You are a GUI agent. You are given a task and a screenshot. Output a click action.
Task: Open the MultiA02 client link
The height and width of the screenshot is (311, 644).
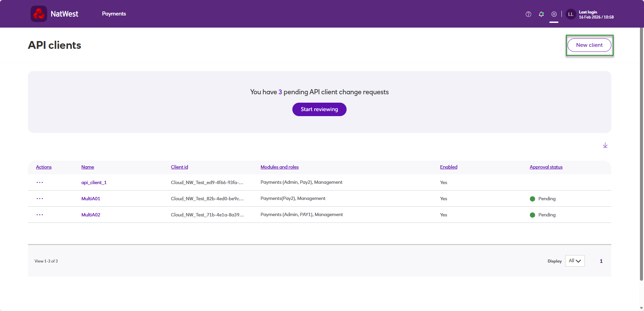click(91, 215)
